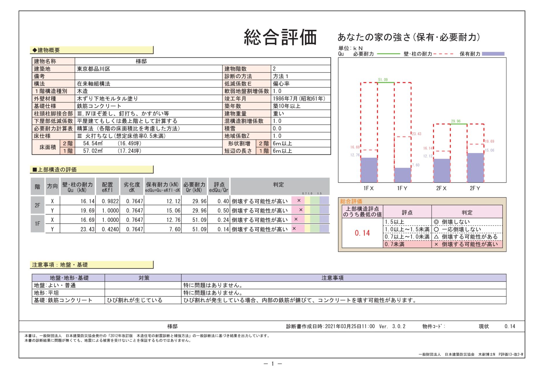
Task: Click the 0.24 score in 1F X row
Action: coord(223,220)
